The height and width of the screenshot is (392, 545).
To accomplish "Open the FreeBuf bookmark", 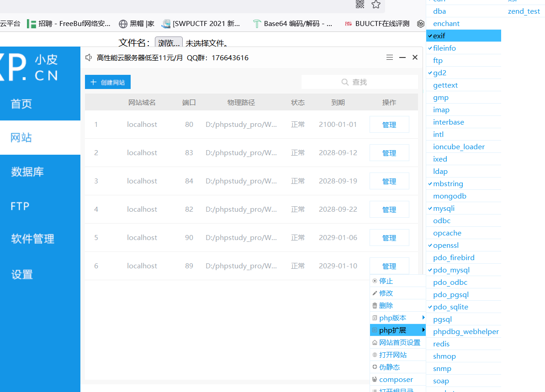I will pyautogui.click(x=69, y=24).
